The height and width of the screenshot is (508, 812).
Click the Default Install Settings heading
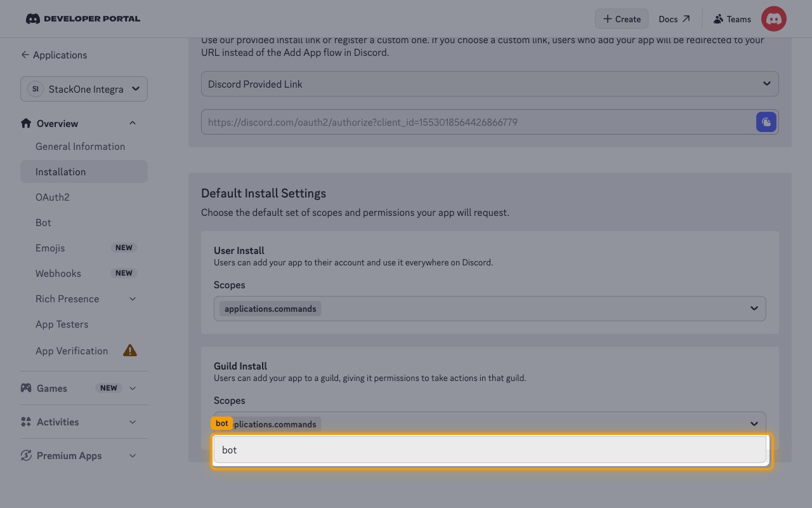click(x=263, y=193)
